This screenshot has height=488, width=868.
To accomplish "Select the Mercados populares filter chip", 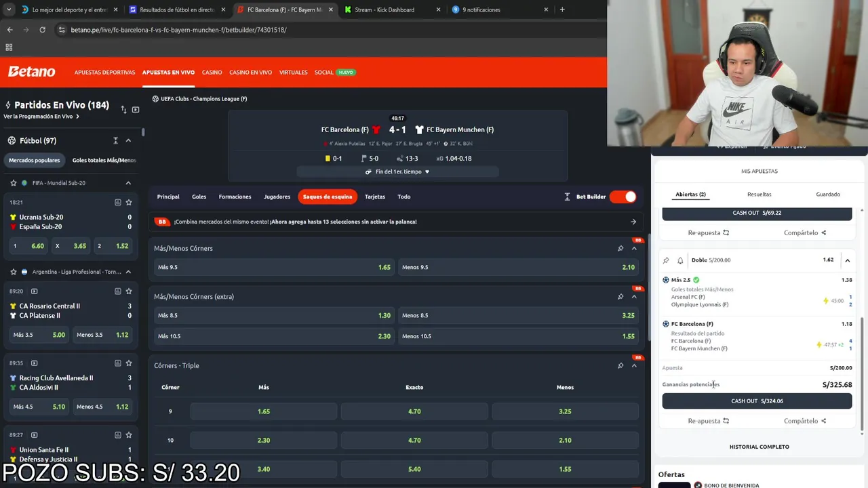I will click(x=35, y=160).
